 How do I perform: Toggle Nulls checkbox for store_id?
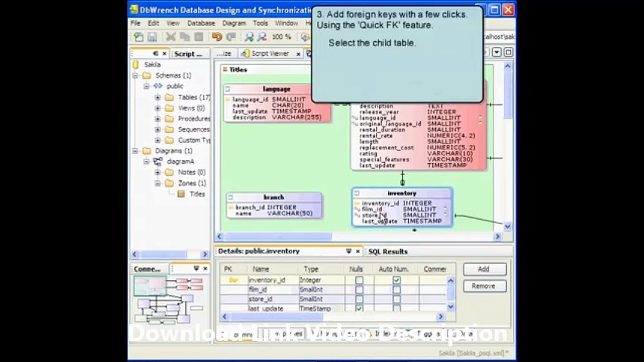[x=359, y=299]
